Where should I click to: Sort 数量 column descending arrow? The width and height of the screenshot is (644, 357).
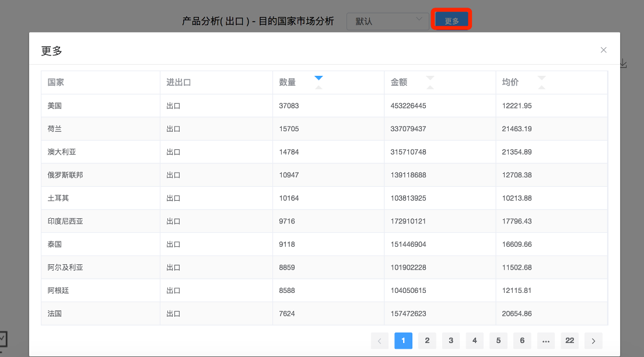click(x=318, y=78)
